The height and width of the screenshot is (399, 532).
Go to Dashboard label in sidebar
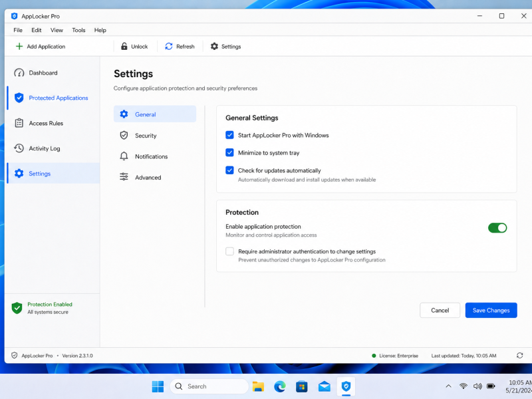(43, 72)
